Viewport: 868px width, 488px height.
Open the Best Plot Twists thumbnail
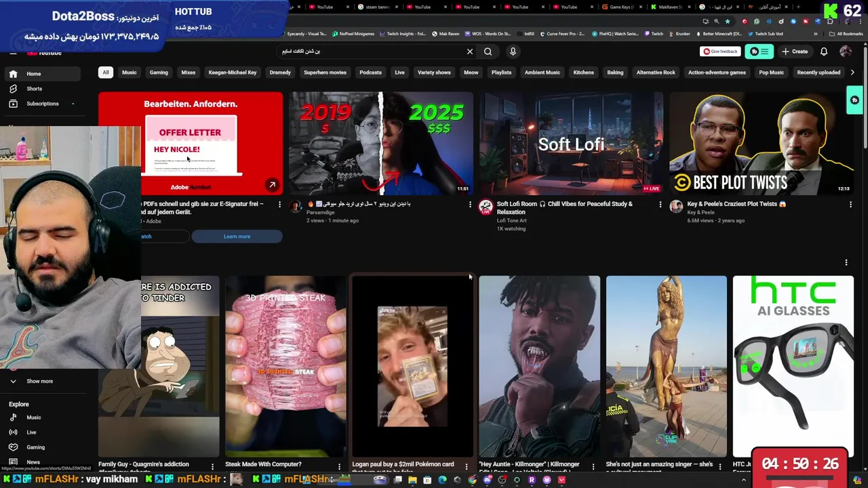[x=761, y=144]
